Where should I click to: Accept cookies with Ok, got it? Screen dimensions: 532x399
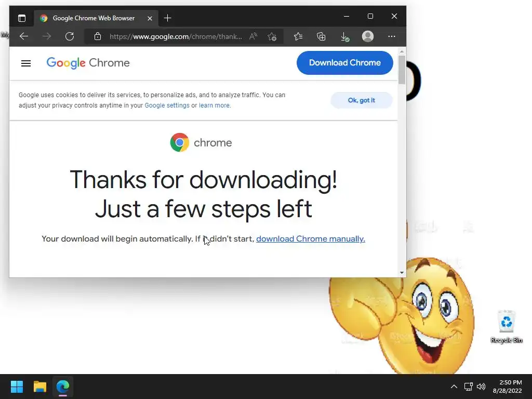pos(362,100)
